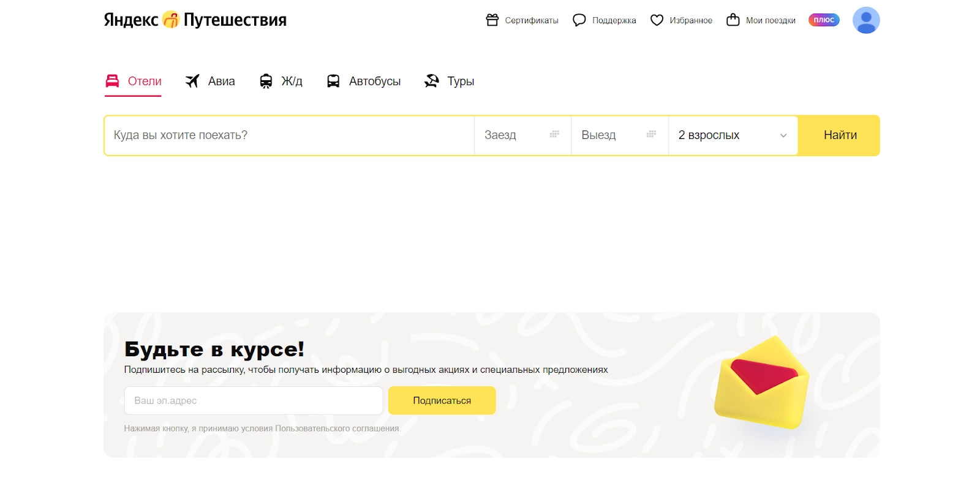Open the Пользовательского соглашения link

coord(337,429)
